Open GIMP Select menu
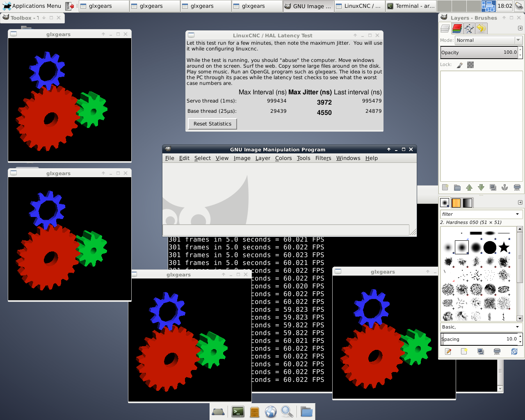This screenshot has height=420, width=525. click(203, 158)
